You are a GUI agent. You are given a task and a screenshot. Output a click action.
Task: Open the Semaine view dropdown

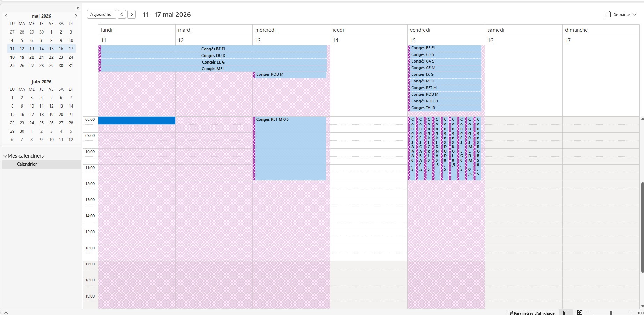pos(621,15)
